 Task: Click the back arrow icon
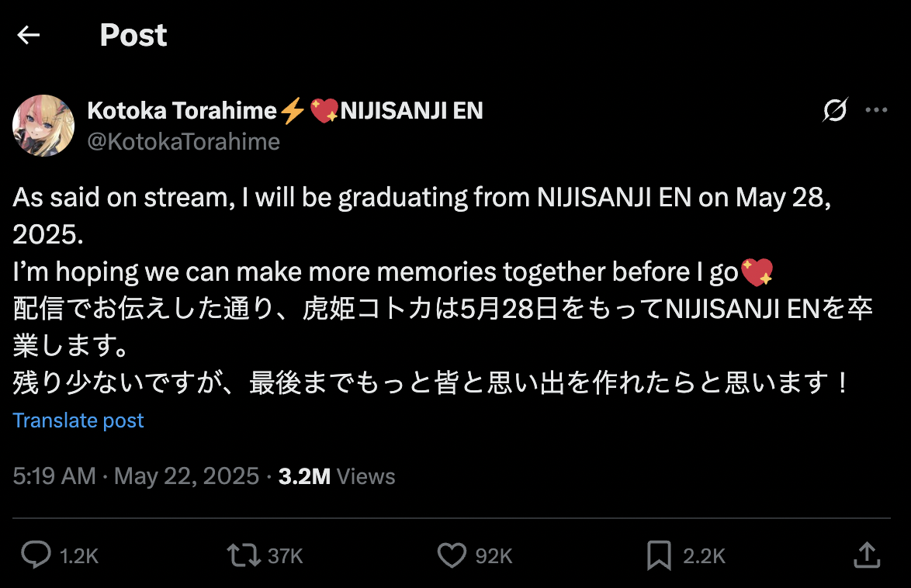pyautogui.click(x=29, y=35)
